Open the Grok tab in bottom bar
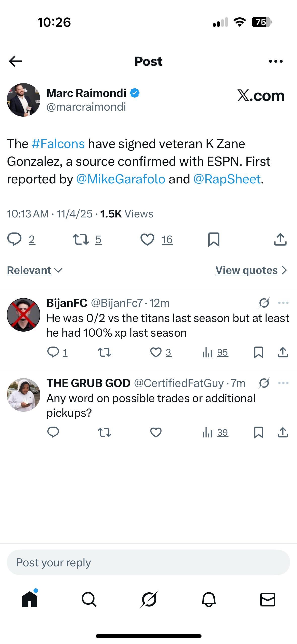Image resolution: width=297 pixels, height=644 pixels. coord(149,599)
